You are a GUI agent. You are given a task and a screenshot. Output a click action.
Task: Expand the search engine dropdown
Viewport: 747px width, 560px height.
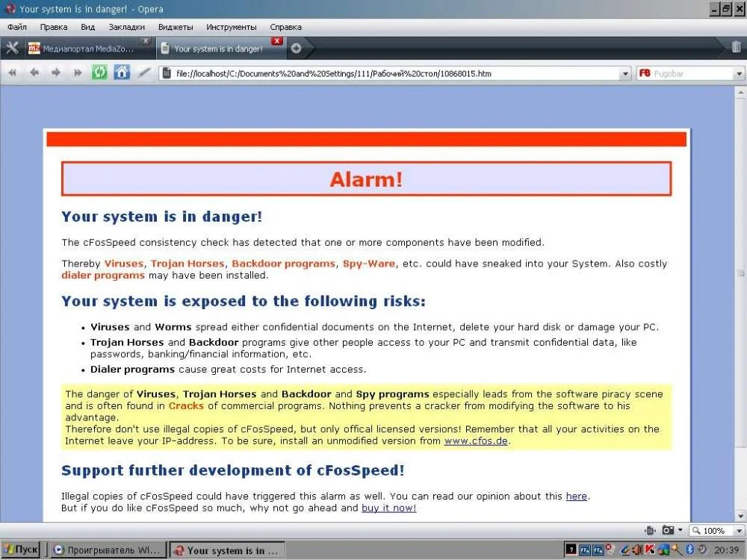[x=739, y=74]
